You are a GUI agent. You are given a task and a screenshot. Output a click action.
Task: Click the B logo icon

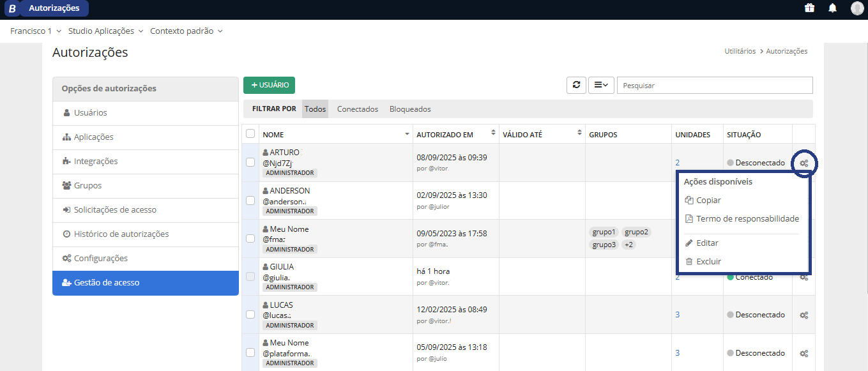coord(12,8)
